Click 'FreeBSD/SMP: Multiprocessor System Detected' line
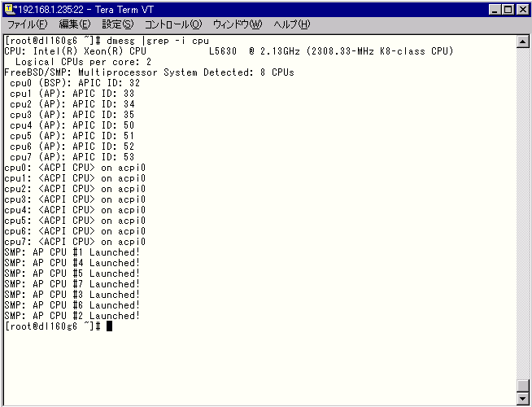The image size is (532, 407). (150, 72)
